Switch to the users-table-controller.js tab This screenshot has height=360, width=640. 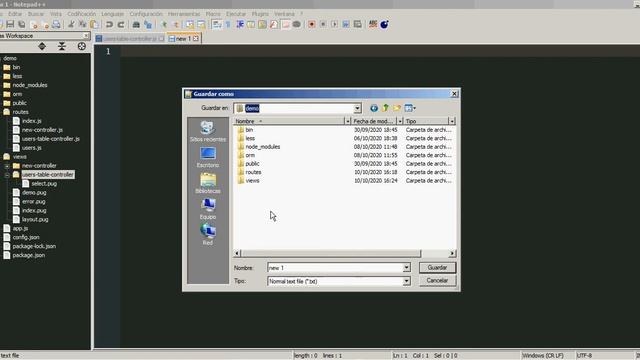click(130, 38)
